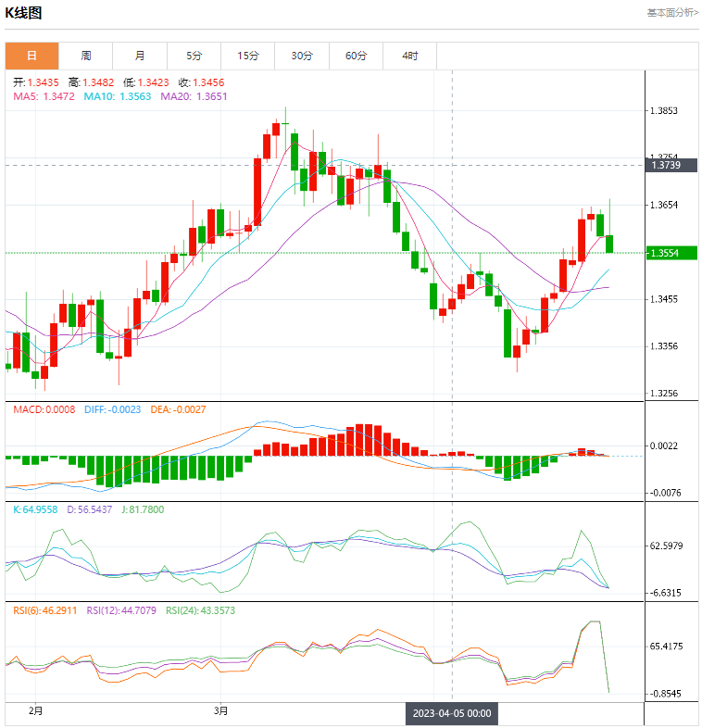Open the 60分 timeframe tab
The image size is (702, 728).
357,56
